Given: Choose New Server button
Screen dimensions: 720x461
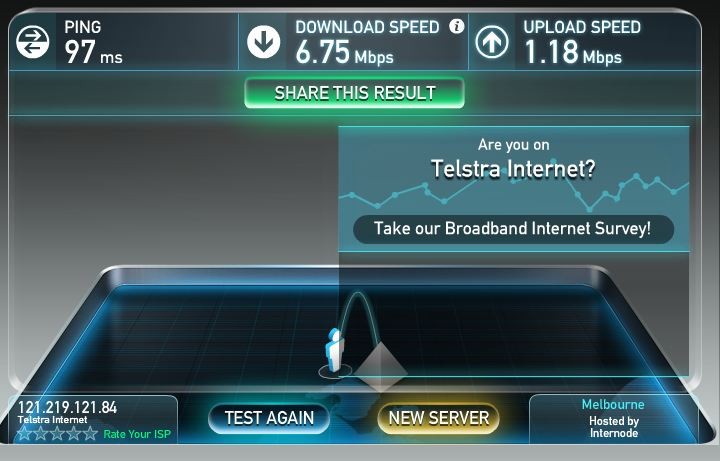Looking at the screenshot, I should coord(439,418).
